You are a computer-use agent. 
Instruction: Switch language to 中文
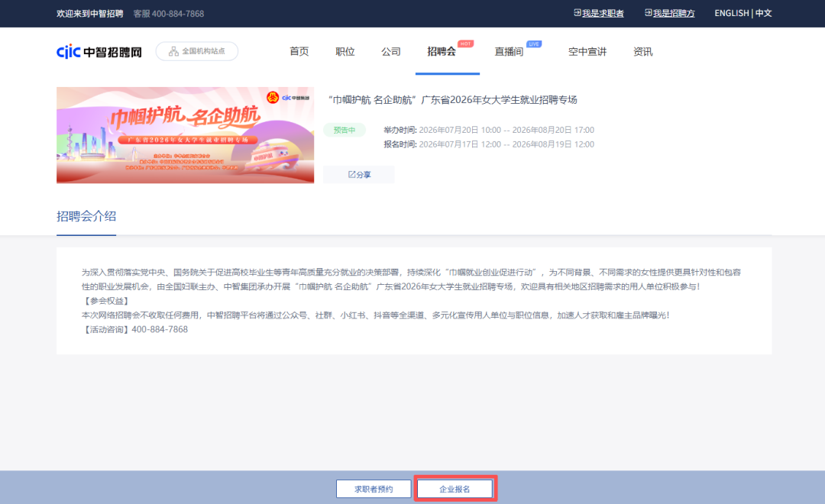[x=763, y=13]
